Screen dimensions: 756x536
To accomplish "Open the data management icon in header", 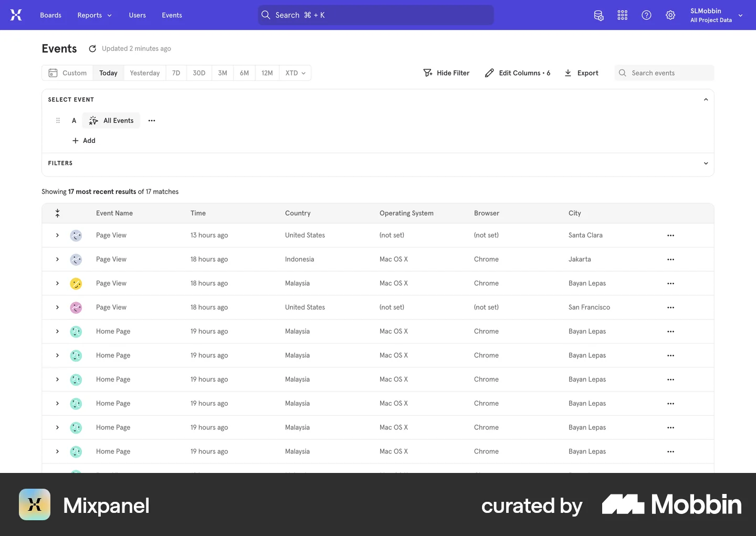I will click(598, 15).
